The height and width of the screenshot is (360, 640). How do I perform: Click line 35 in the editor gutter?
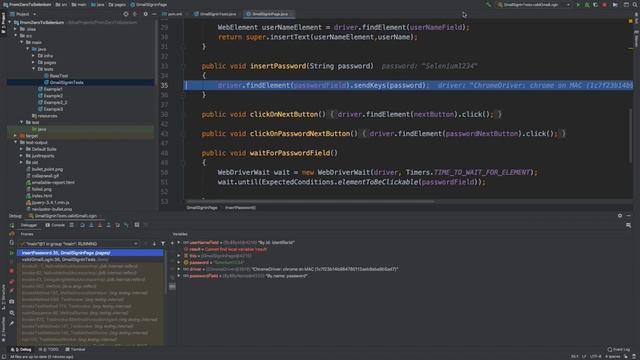click(x=164, y=85)
